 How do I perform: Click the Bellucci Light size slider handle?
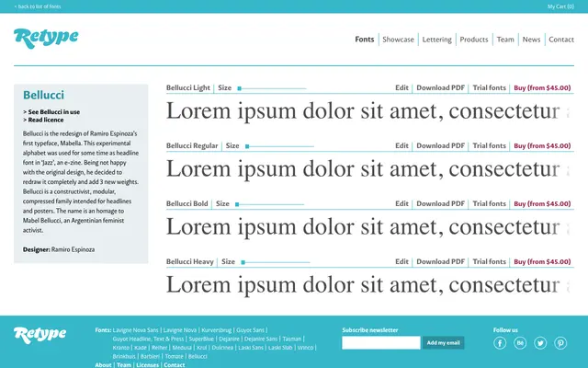click(239, 88)
